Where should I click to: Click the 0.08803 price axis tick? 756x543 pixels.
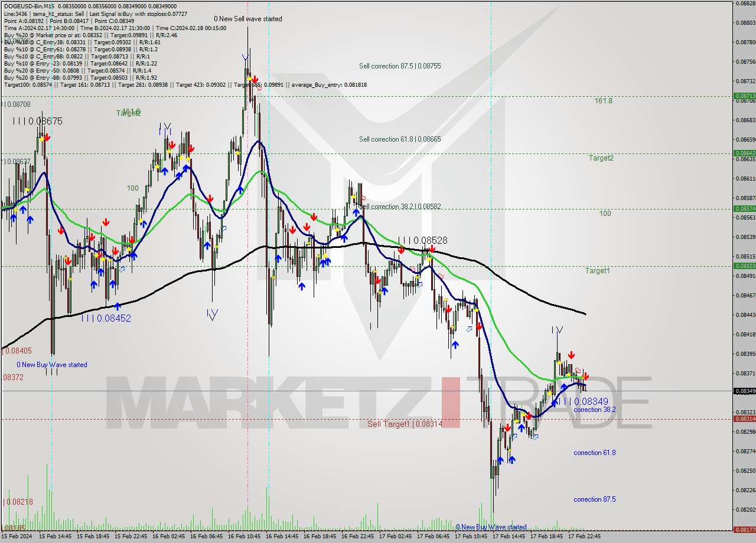[x=745, y=22]
